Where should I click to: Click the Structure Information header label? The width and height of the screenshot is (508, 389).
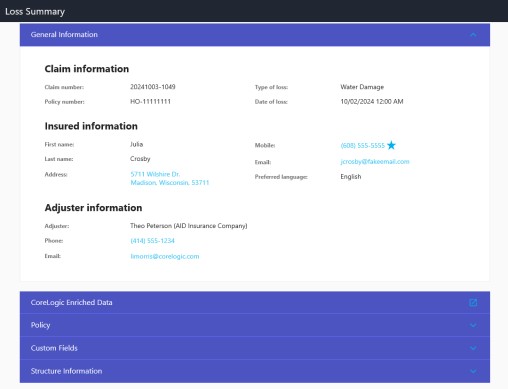66,371
